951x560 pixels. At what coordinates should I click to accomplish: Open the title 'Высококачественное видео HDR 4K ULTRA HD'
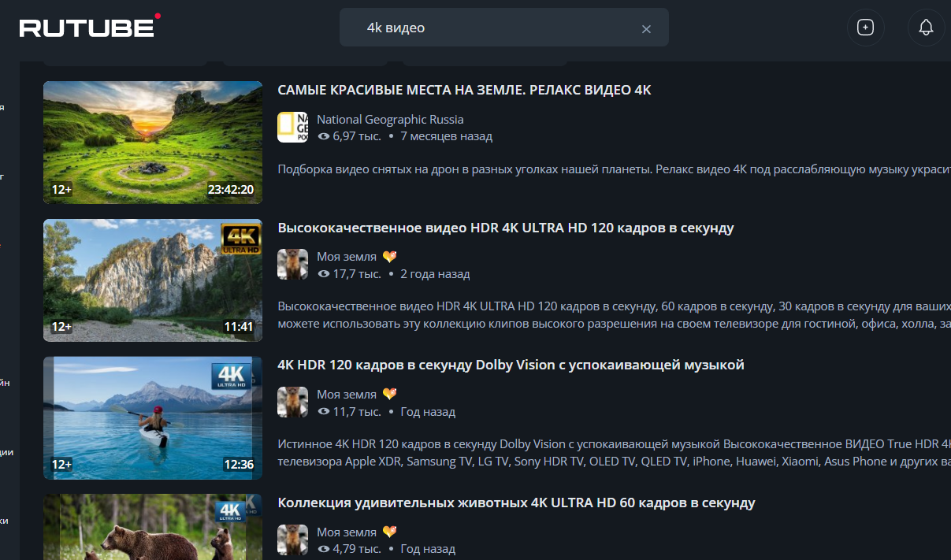tap(505, 228)
